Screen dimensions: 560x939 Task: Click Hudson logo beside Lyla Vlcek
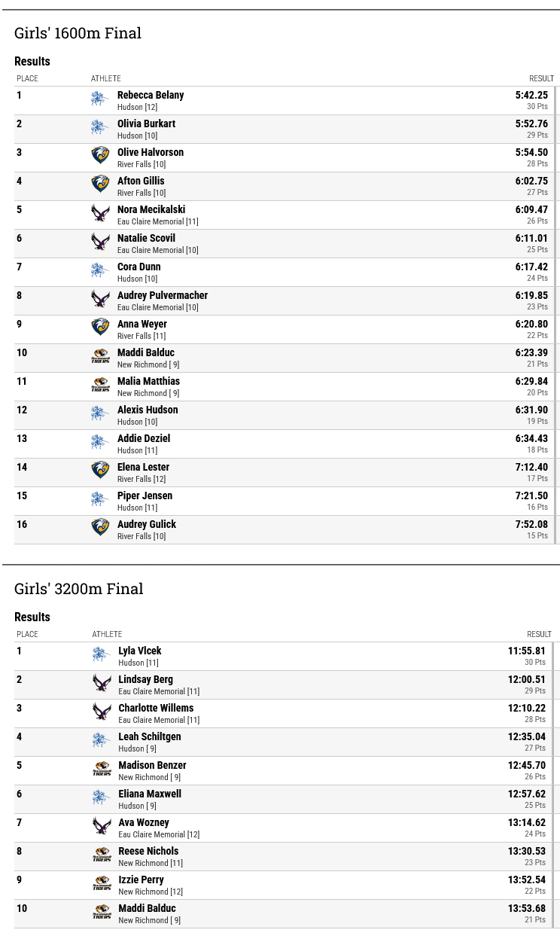click(102, 654)
